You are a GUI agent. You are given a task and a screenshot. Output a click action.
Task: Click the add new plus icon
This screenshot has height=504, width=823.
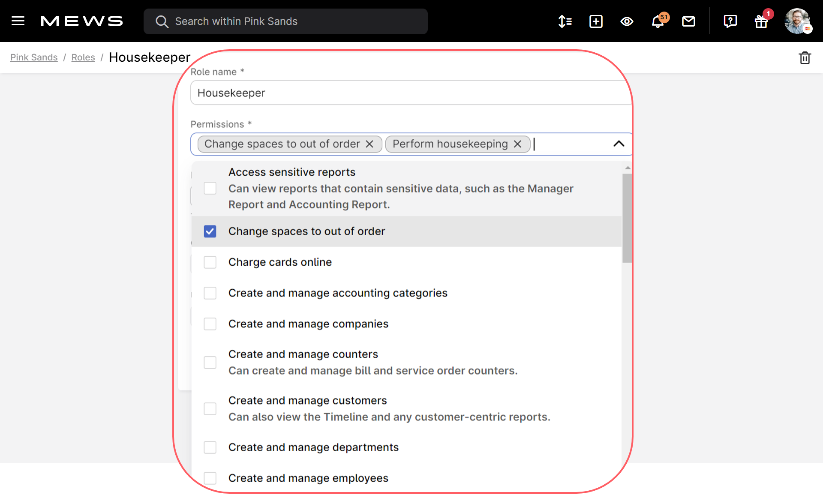pos(596,21)
